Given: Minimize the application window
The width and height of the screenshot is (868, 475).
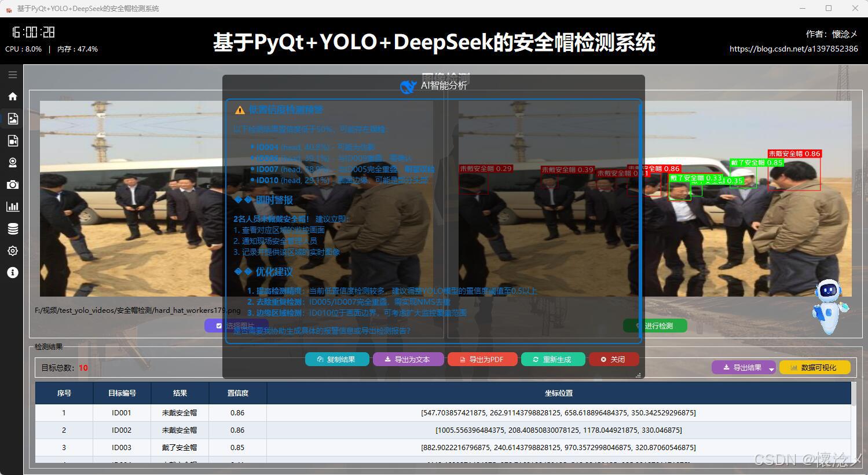Looking at the screenshot, I should 803,8.
